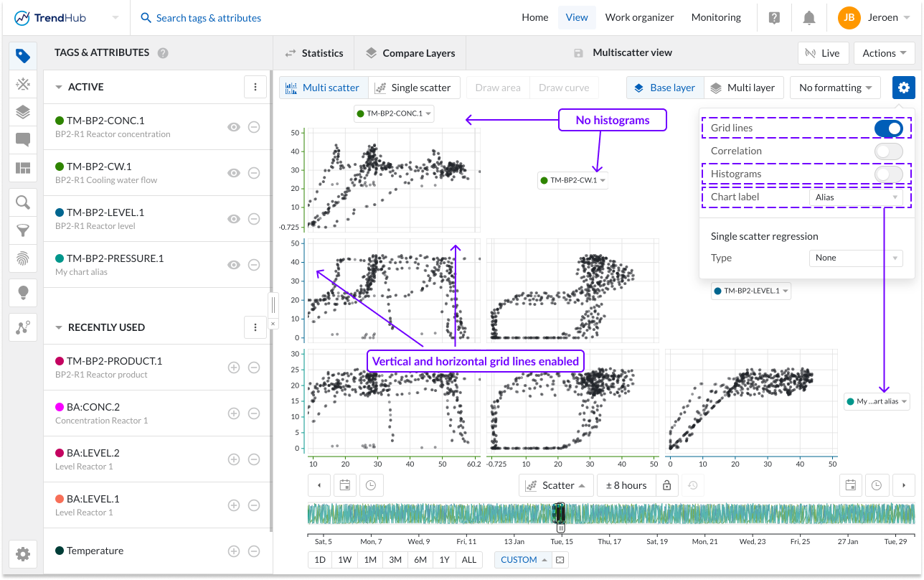
Task: Open the comments icon in left sidebar
Action: [x=23, y=140]
